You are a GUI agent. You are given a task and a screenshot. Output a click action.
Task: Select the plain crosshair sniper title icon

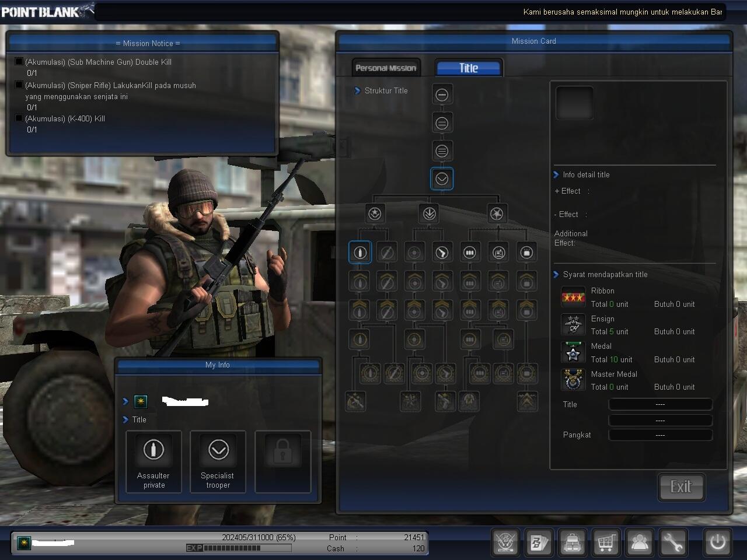(x=414, y=253)
